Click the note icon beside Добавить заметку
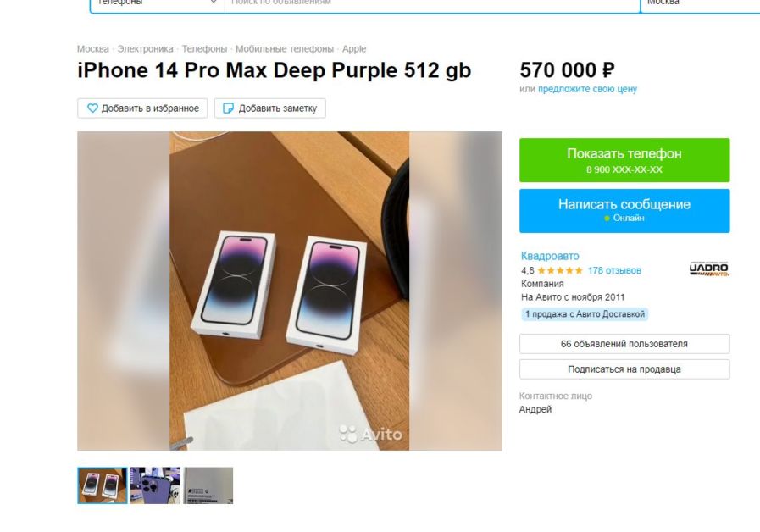 tap(228, 108)
